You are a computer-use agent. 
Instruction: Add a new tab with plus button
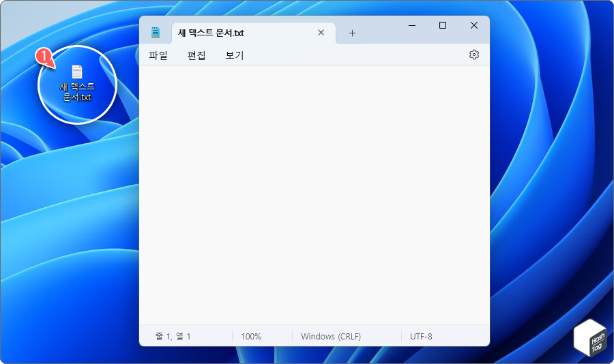tap(353, 33)
